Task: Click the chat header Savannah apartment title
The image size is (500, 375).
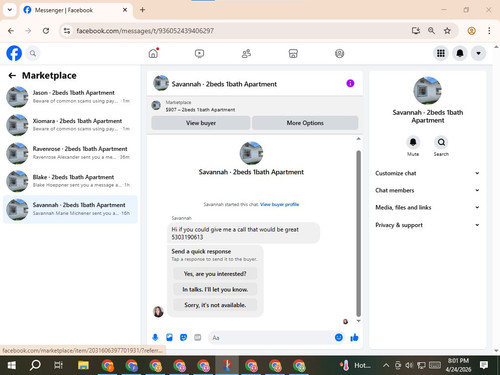Action: pos(224,84)
